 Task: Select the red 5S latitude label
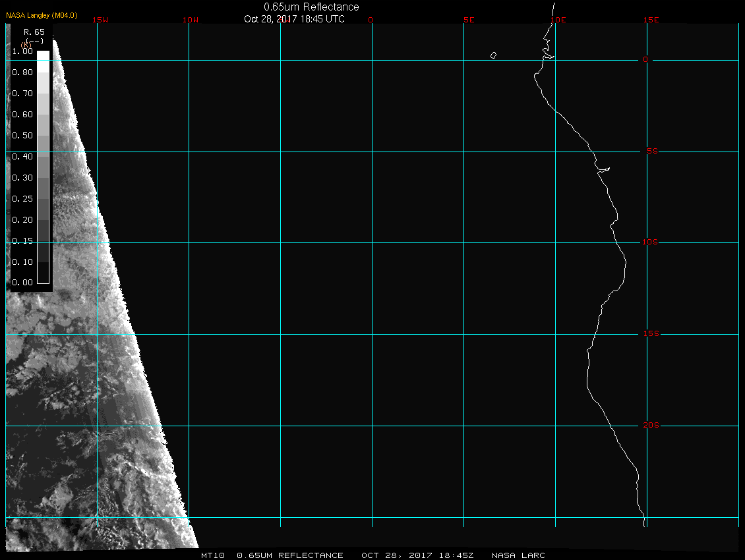[x=650, y=152]
